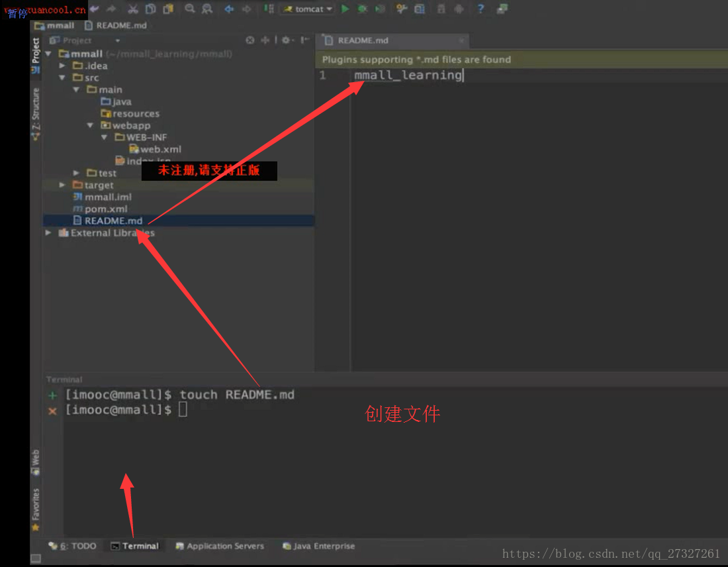This screenshot has height=567, width=728.
Task: Click the mmall breadcrumb in navigation bar
Action: click(55, 25)
